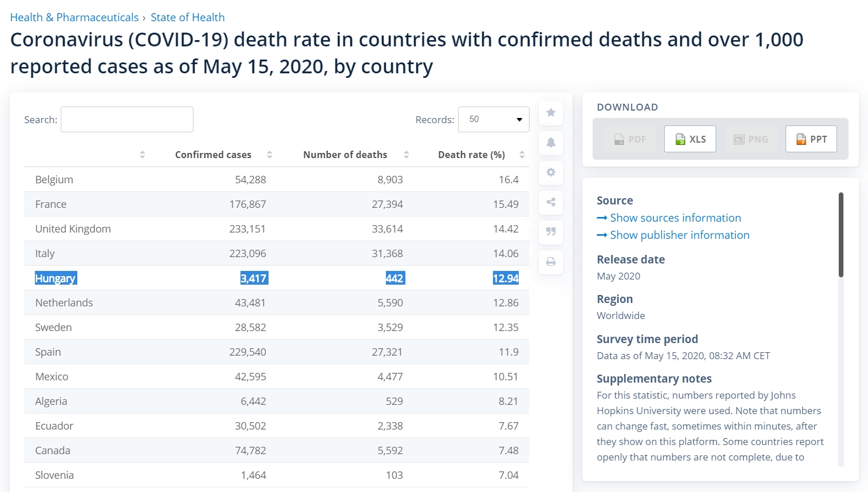Click the Netherlands country cell

[64, 302]
